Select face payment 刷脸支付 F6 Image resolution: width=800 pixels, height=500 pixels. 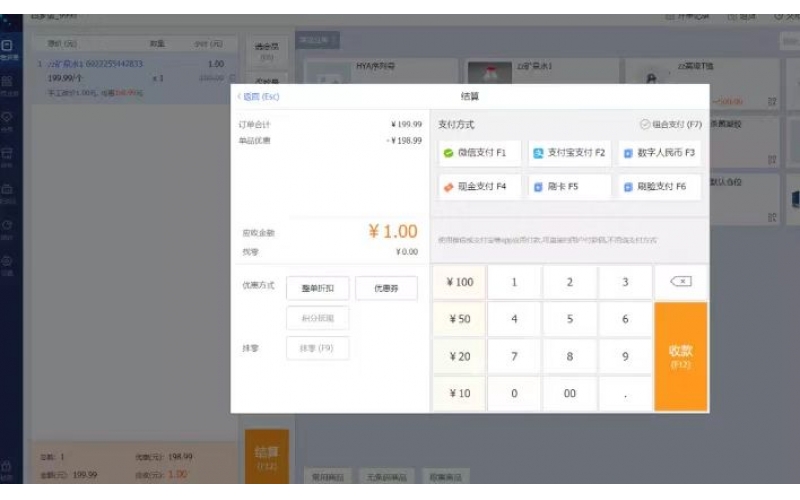click(x=659, y=187)
